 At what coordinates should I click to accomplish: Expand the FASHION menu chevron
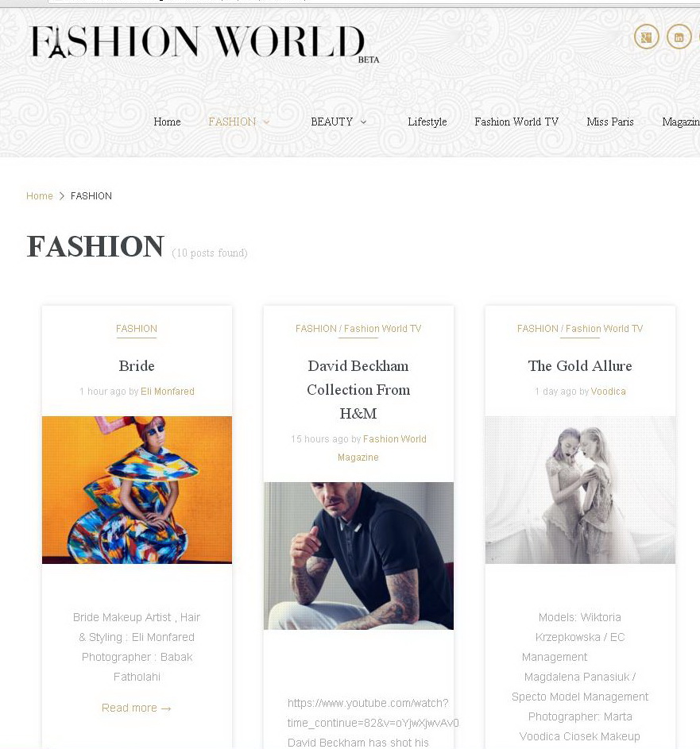pos(267,122)
